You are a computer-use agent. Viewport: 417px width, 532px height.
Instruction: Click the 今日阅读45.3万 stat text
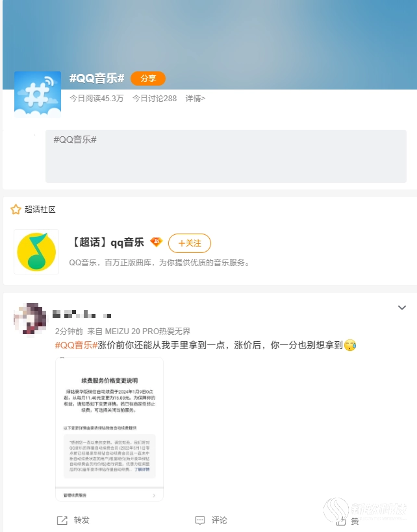click(96, 99)
